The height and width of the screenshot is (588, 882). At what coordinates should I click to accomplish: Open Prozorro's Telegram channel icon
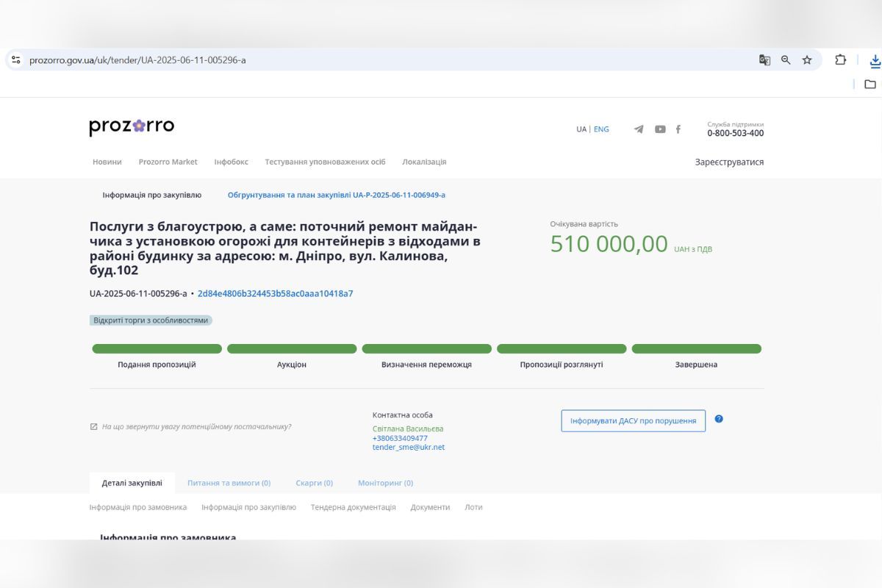(638, 129)
